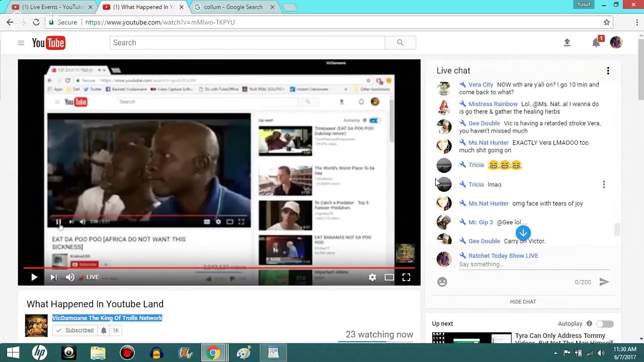Viewport: 644px width, 362px height.
Task: Switch to theater mode
Action: pos(389,277)
